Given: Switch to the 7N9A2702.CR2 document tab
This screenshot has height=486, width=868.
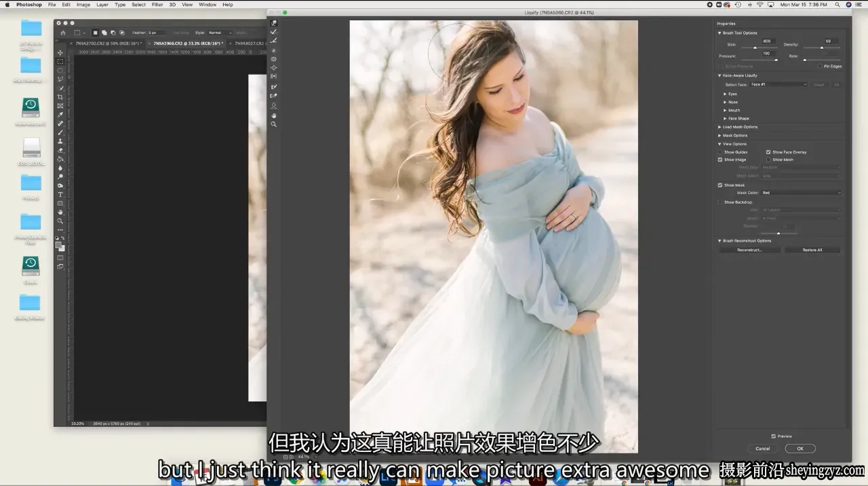Looking at the screenshot, I should (108, 43).
